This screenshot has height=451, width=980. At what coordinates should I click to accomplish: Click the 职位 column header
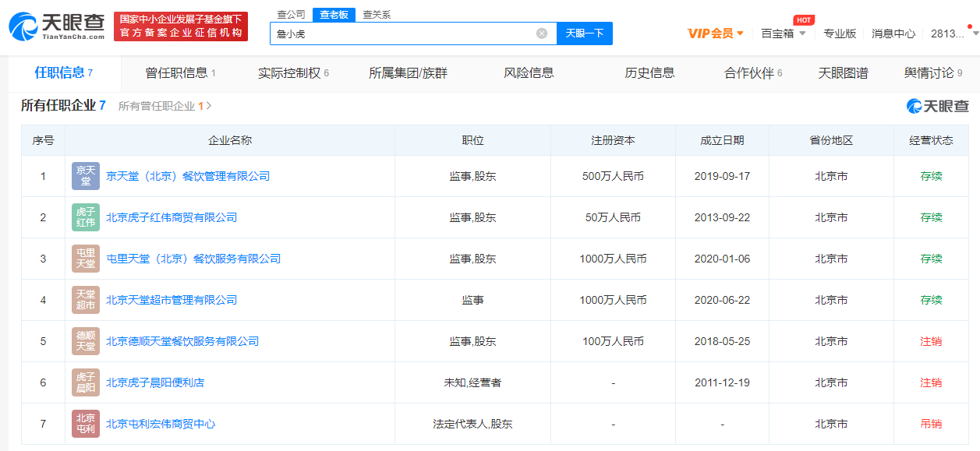pyautogui.click(x=472, y=140)
